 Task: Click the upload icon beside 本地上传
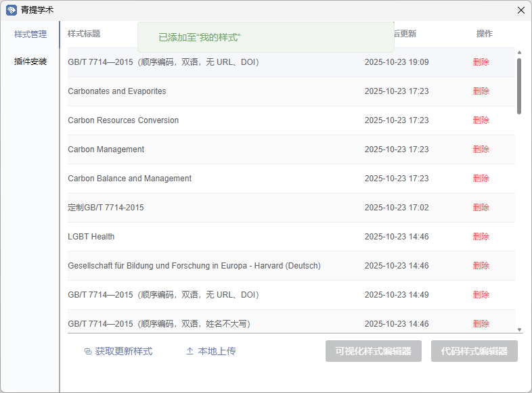(x=190, y=352)
